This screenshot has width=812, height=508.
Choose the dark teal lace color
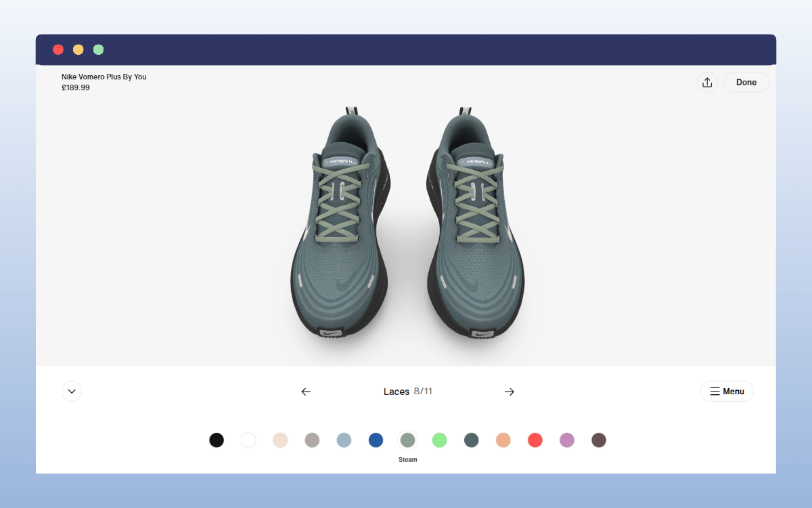471,440
